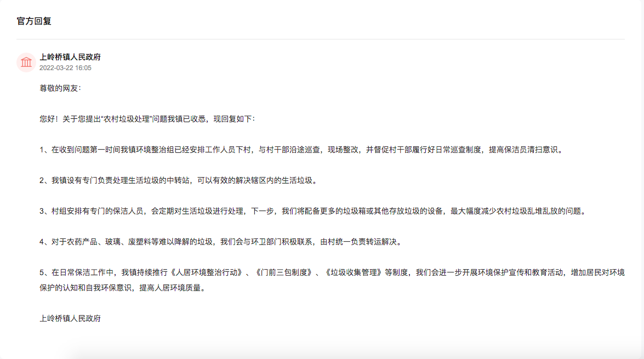Click paragraph 4 about 农药产品 and 玻璃
Viewport: 644px width, 359px height.
[219, 241]
